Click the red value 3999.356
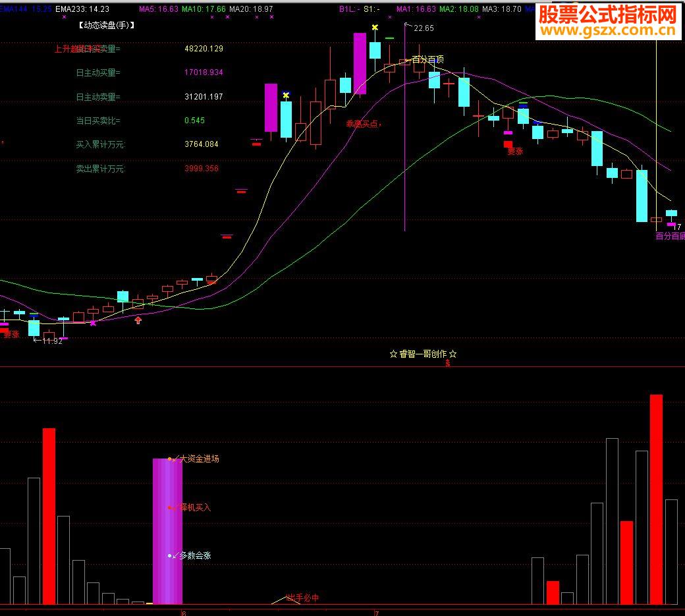This screenshot has width=685, height=616. pos(202,169)
